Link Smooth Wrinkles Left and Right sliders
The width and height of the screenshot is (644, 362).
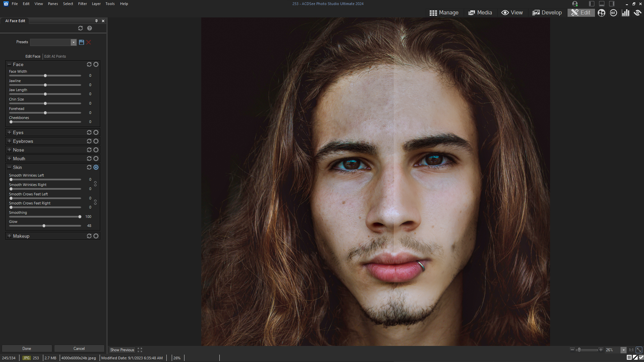coord(95,184)
